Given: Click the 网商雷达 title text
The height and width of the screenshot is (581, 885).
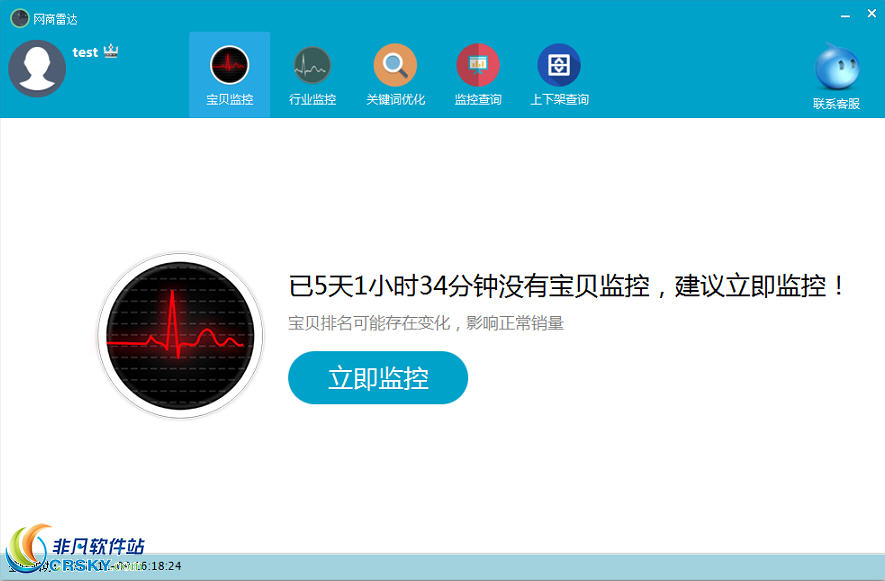Looking at the screenshot, I should [55, 19].
